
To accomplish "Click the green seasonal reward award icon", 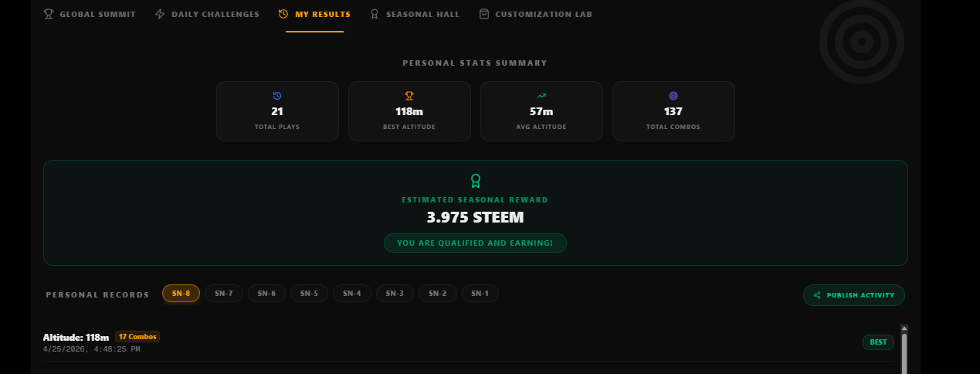I will (476, 181).
